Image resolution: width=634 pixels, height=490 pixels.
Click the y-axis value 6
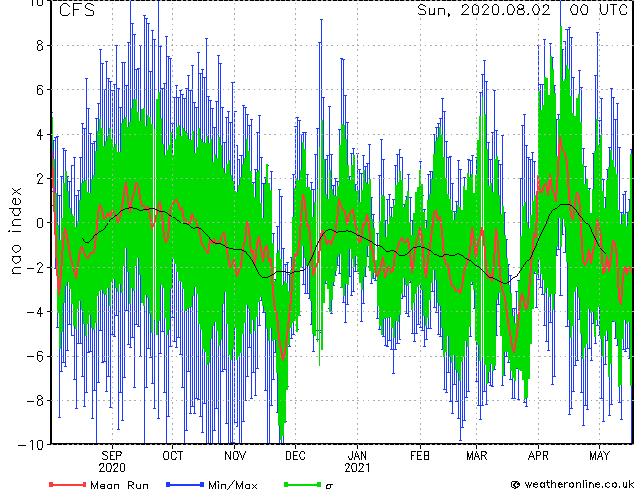[x=40, y=90]
